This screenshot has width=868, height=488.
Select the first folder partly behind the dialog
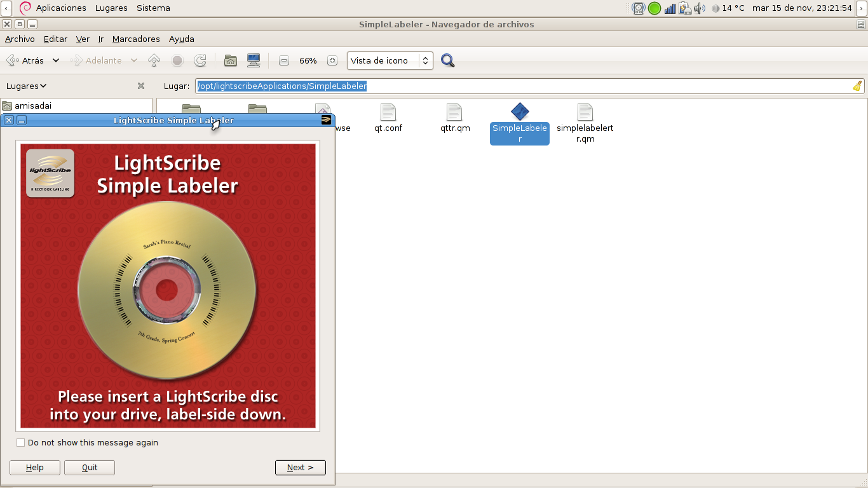[191, 108]
